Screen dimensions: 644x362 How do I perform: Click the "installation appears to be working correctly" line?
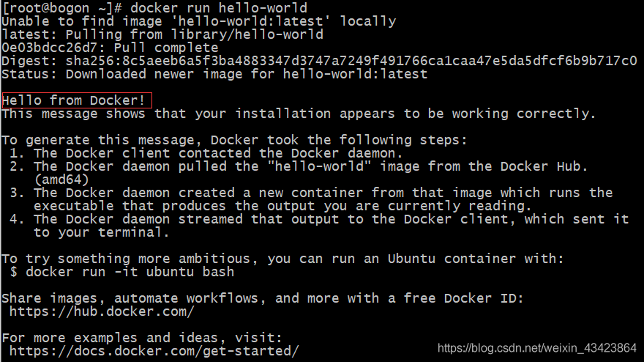coord(299,114)
